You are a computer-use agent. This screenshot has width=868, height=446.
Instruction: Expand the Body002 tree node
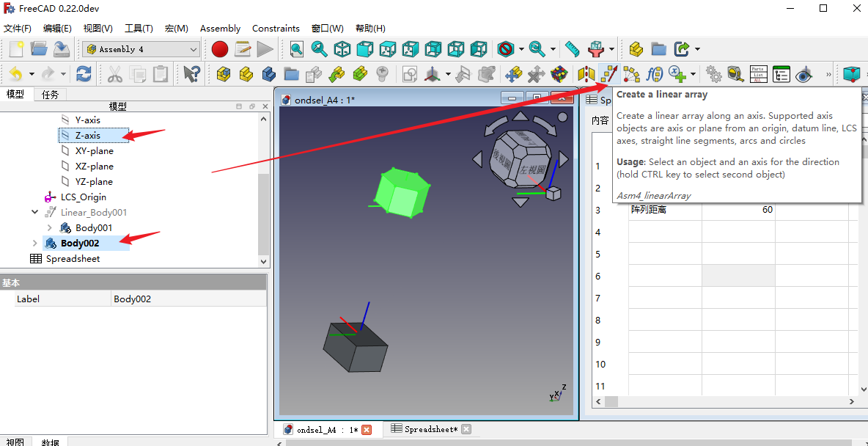(x=34, y=244)
